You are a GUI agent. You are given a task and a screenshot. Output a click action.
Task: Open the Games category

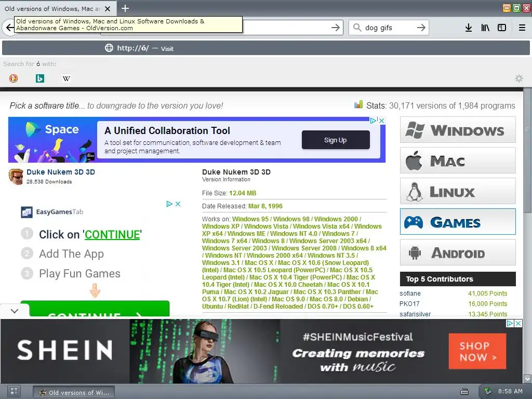(458, 222)
